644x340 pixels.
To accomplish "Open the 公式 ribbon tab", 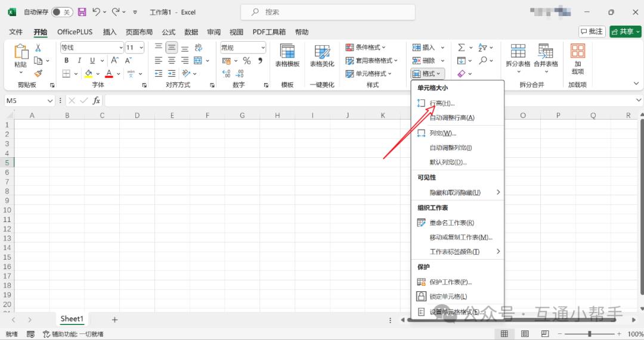I will 168,32.
